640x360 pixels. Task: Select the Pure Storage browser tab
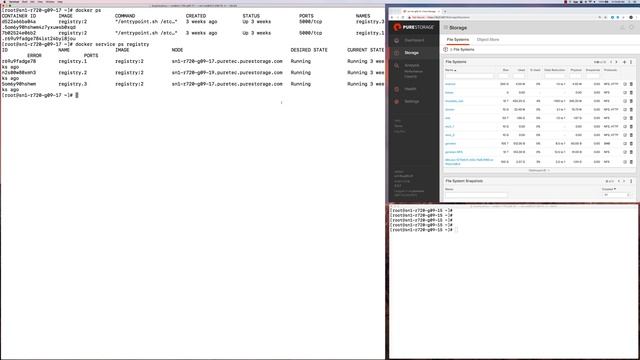point(420,11)
